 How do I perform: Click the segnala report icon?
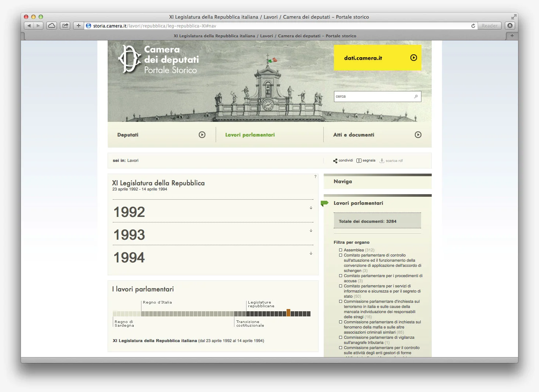pos(359,161)
